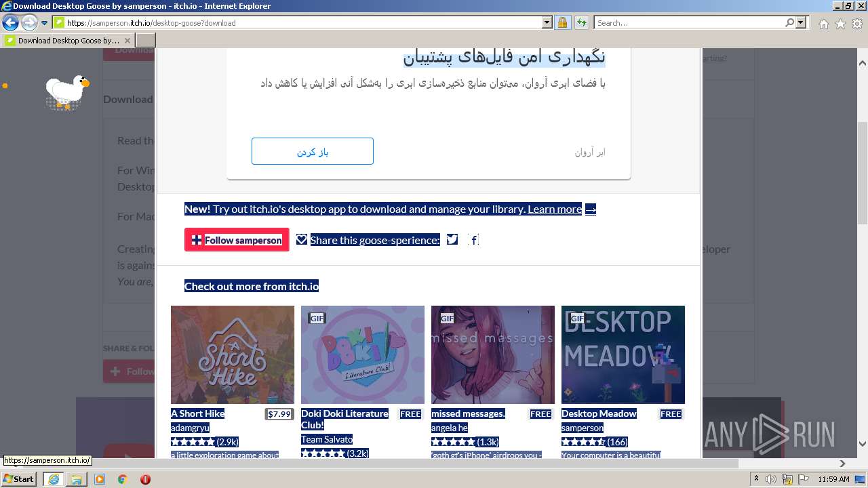Open the Windows Start button

click(x=19, y=479)
